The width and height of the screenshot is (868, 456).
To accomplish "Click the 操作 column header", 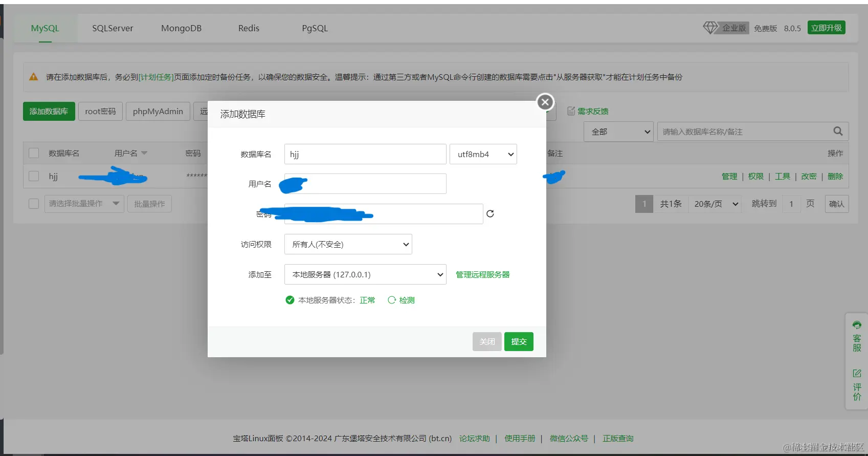I will 835,153.
